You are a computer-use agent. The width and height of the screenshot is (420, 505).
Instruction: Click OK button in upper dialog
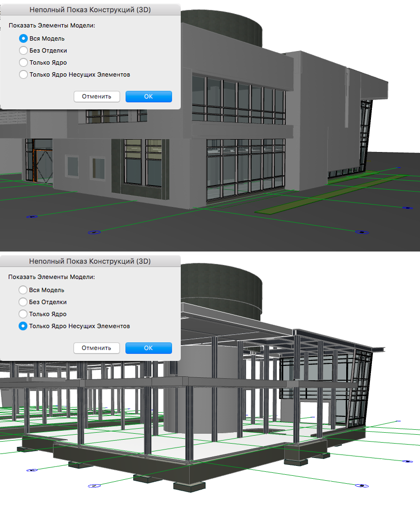149,97
